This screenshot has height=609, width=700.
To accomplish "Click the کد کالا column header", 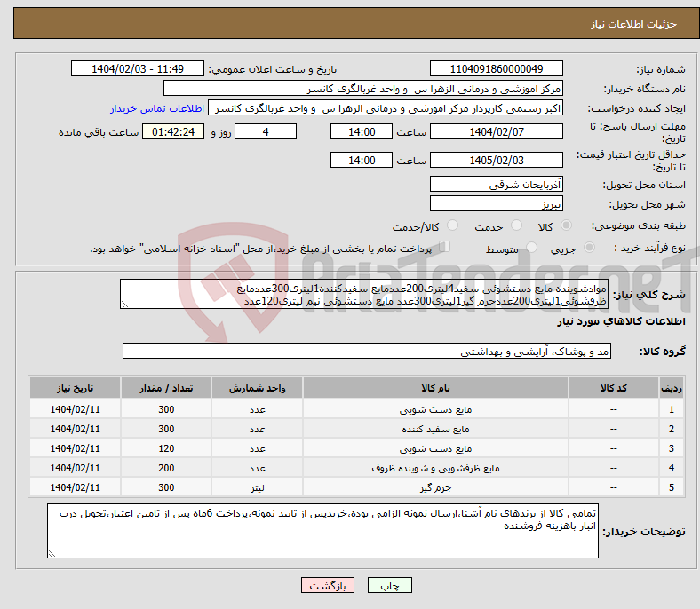I will point(614,388).
